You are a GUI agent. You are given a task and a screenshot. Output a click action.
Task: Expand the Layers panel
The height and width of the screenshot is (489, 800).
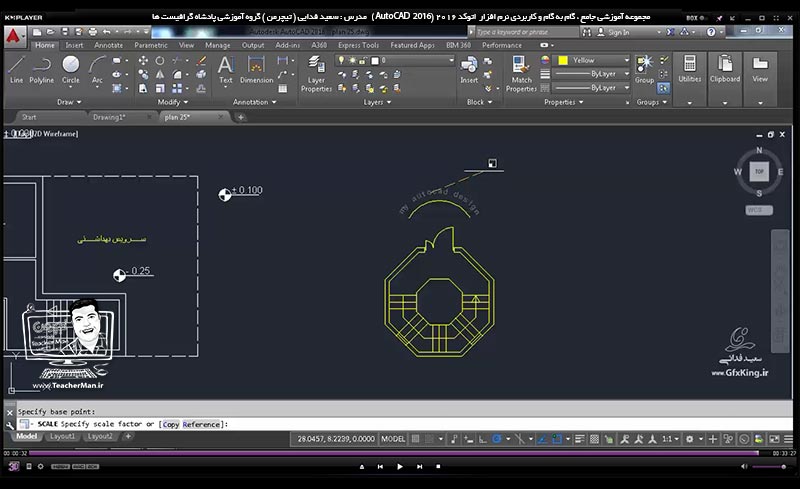click(377, 102)
